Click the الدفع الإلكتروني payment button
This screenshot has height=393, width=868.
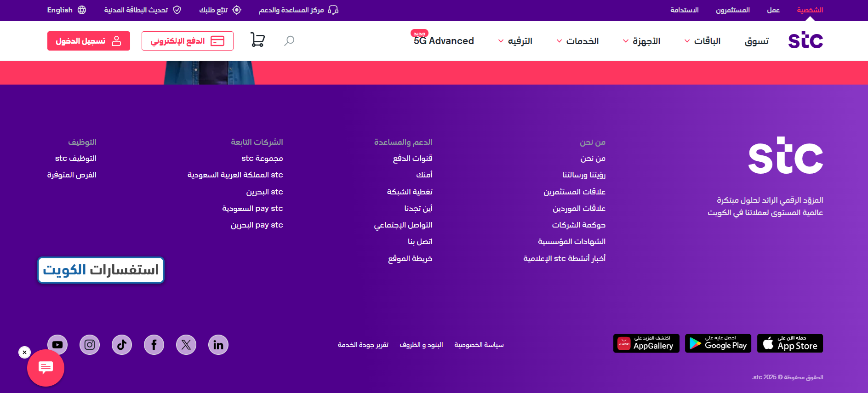click(x=188, y=41)
